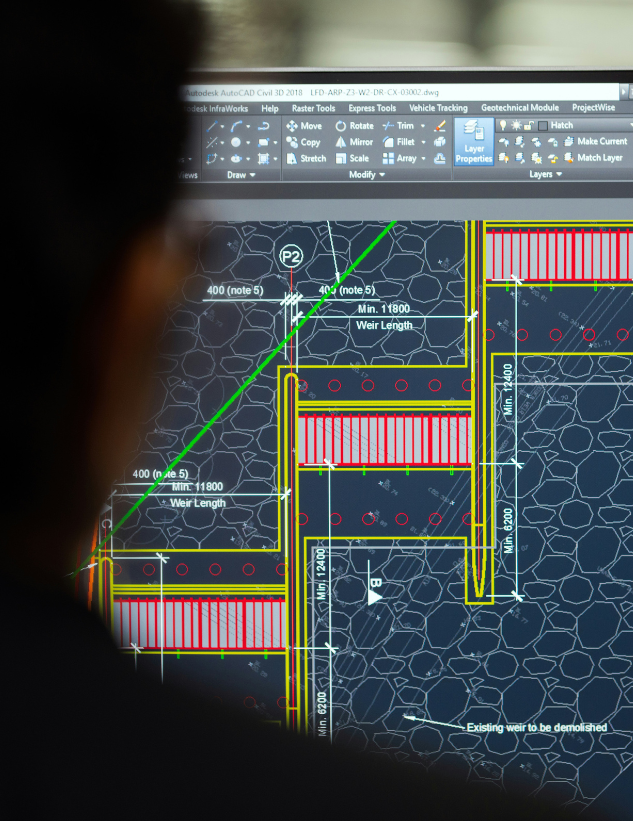Viewport: 633px width, 821px height.
Task: Click the layer Off icon under lightbulb
Action: coord(504,141)
